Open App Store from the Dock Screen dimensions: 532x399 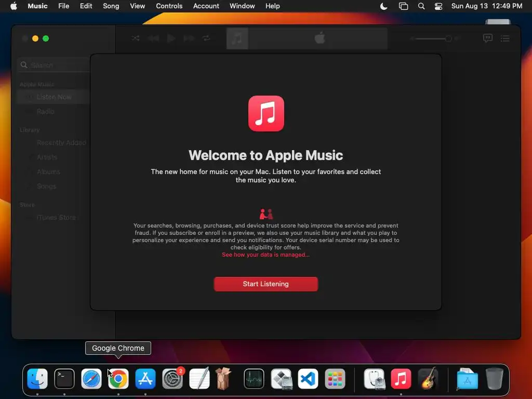click(145, 378)
